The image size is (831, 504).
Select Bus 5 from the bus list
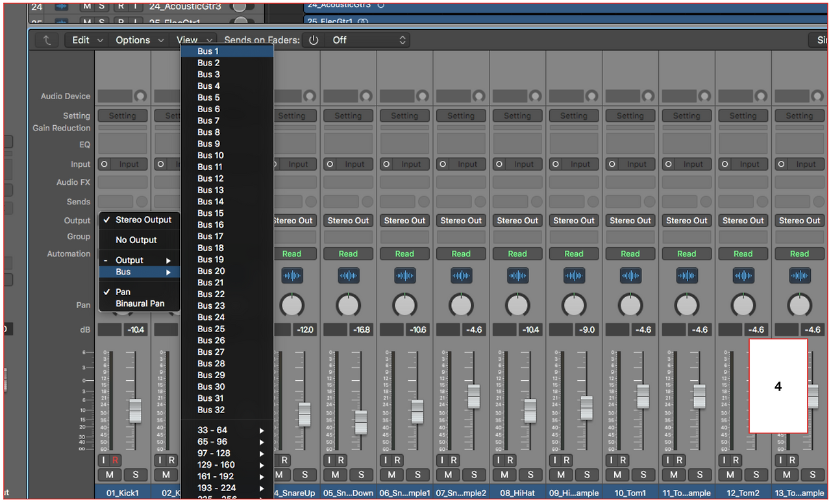(x=208, y=97)
